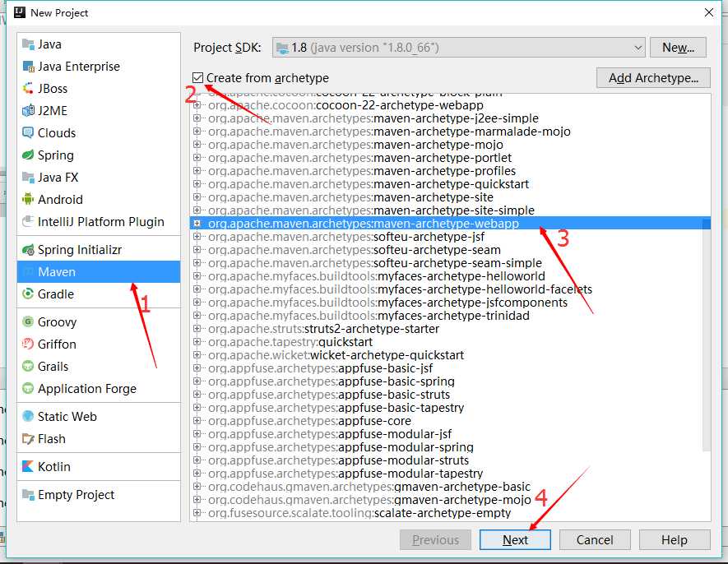Screen dimensions: 728x564
Task: Select maven-archetype-webapp archetype row
Action: 449,224
